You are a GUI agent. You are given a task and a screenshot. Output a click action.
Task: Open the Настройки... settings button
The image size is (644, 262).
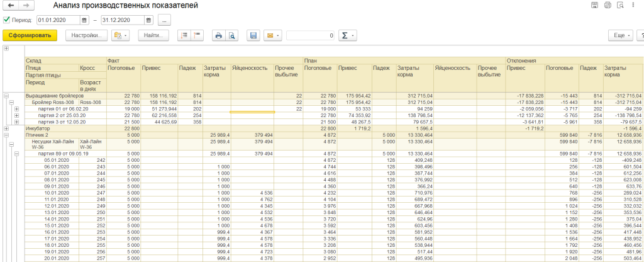[x=86, y=35]
